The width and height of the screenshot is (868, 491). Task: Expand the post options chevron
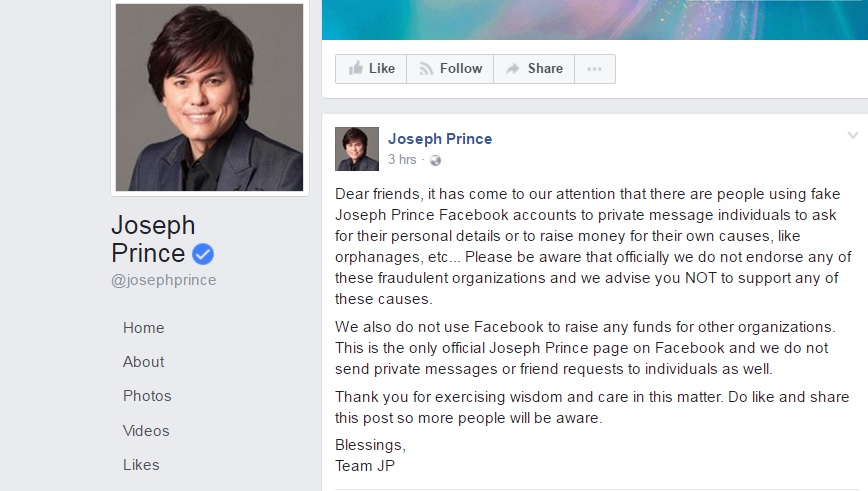(852, 135)
